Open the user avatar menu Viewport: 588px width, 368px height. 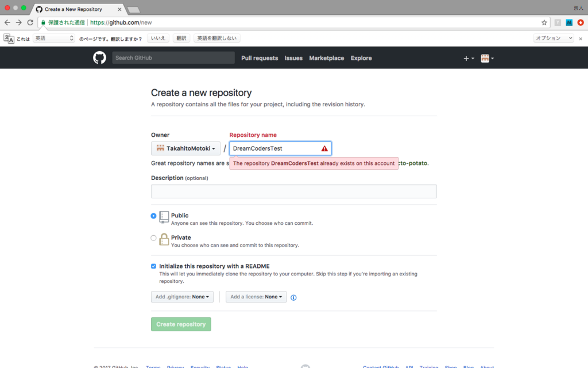click(x=487, y=58)
